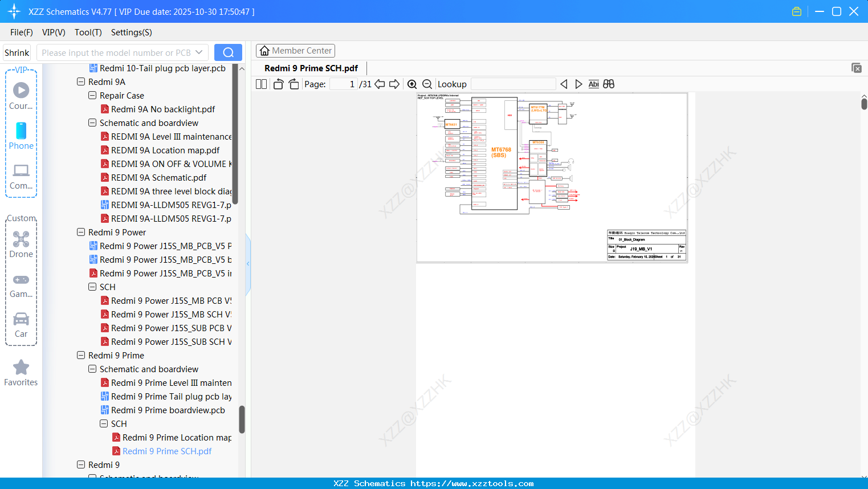The image size is (868, 489).
Task: Collapse the Redmi 9 node
Action: (81, 465)
